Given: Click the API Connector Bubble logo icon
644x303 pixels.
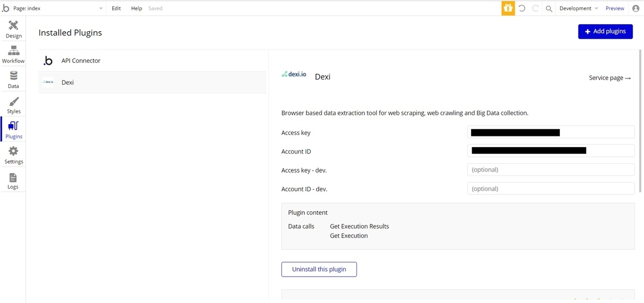Looking at the screenshot, I should 48,61.
